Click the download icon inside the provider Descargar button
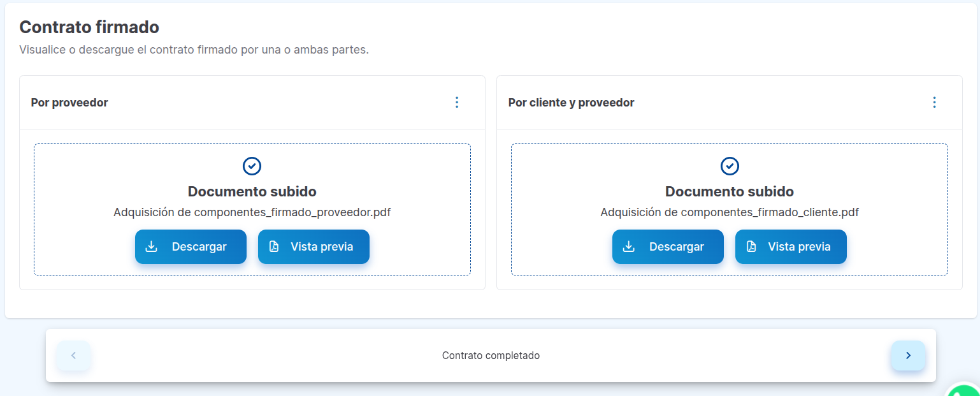This screenshot has width=980, height=396. [152, 246]
